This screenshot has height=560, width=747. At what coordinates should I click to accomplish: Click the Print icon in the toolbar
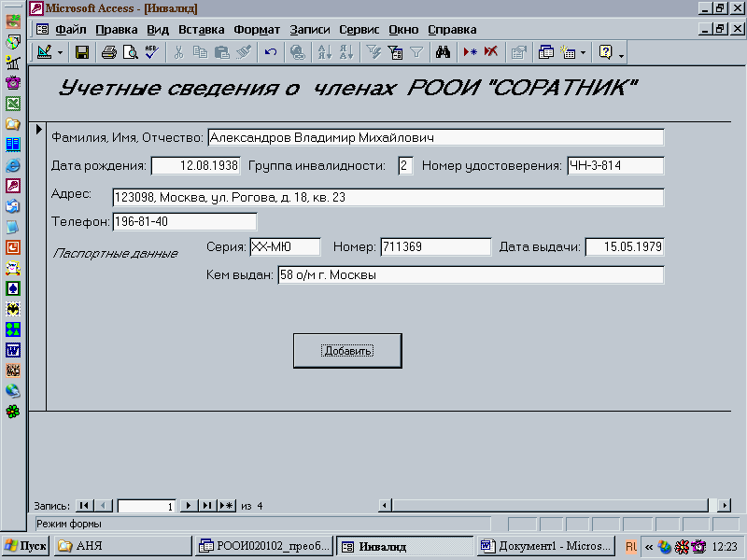pos(109,52)
